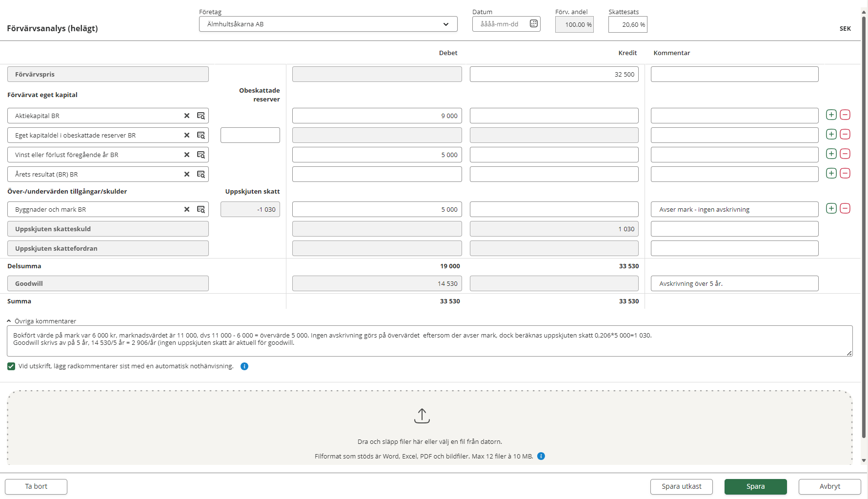Save as draft with Spara utkast
Image resolution: width=868 pixels, height=499 pixels.
[681, 486]
